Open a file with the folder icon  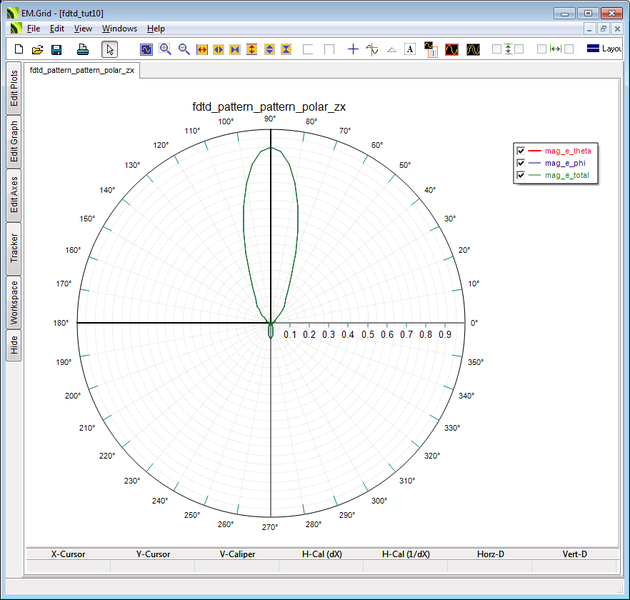click(37, 49)
